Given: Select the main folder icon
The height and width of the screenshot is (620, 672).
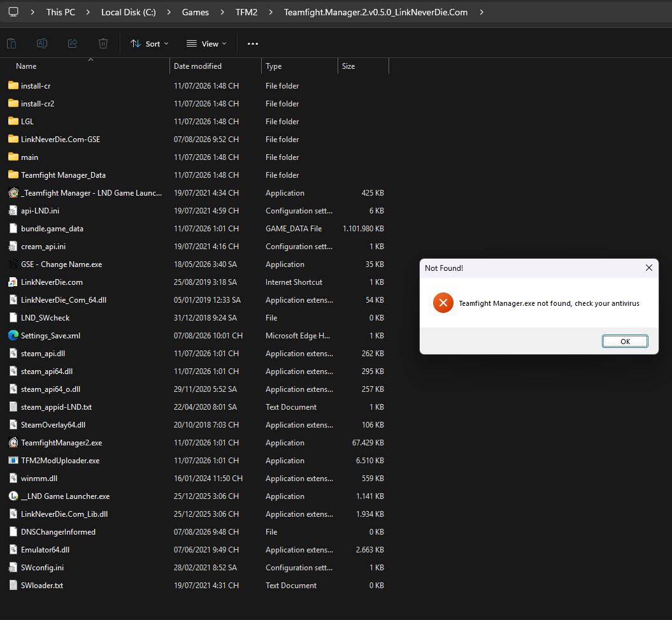Looking at the screenshot, I should tap(13, 157).
